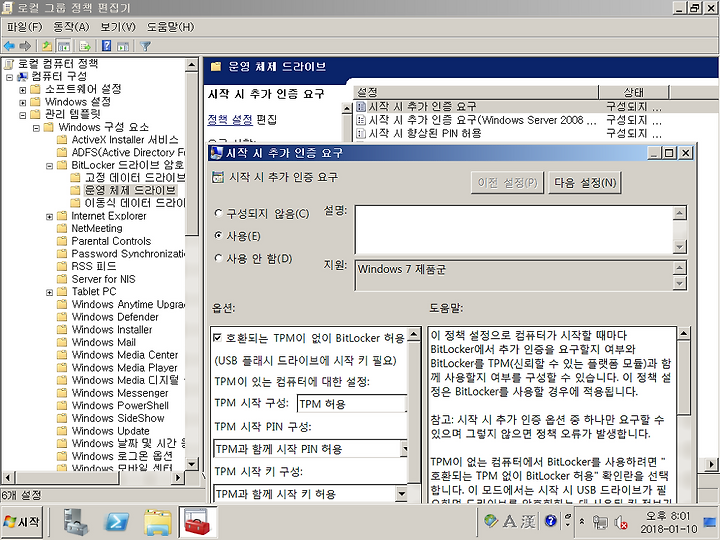Select the 고정 데이터 드라이브 tree item
Screen dimensions: 720x540
coord(135,178)
